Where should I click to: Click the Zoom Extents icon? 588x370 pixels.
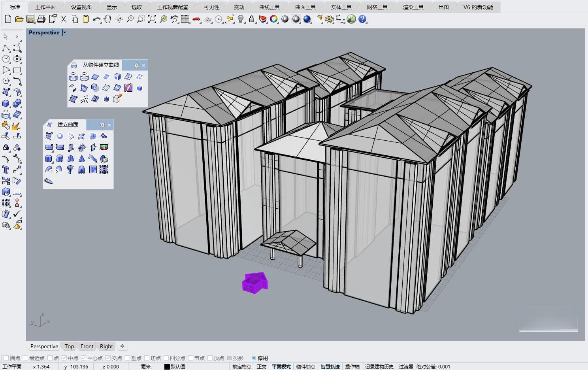coord(152,19)
